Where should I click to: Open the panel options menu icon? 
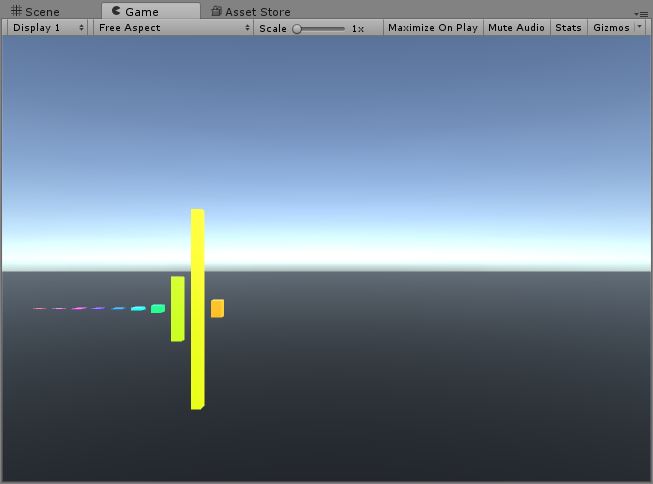click(642, 14)
